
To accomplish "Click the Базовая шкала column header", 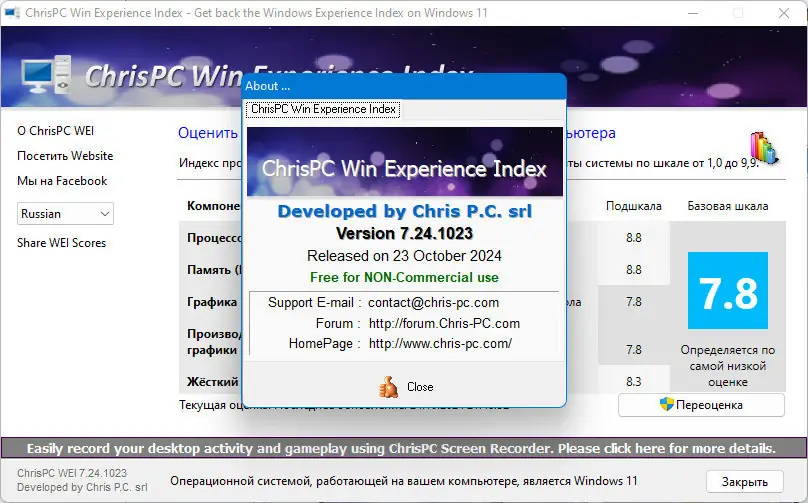I will [x=728, y=206].
